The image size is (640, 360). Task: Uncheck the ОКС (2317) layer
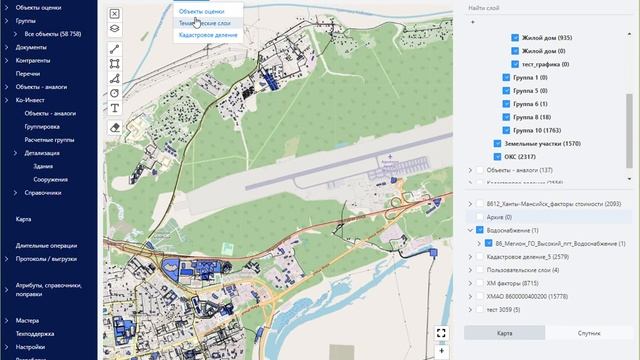click(x=497, y=157)
